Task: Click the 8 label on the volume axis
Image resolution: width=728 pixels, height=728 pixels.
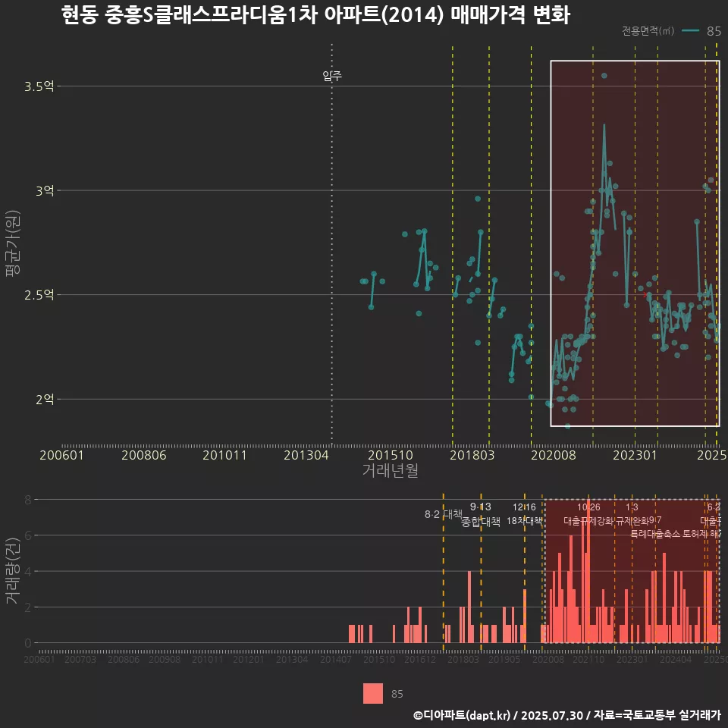Action: coord(28,500)
